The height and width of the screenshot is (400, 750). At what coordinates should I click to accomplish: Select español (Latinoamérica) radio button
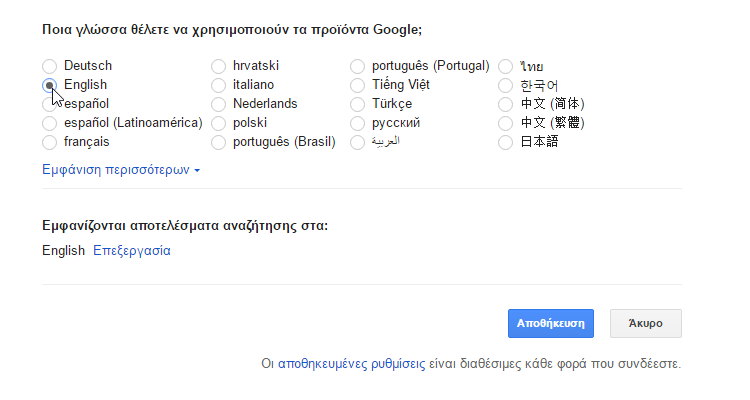tap(50, 123)
